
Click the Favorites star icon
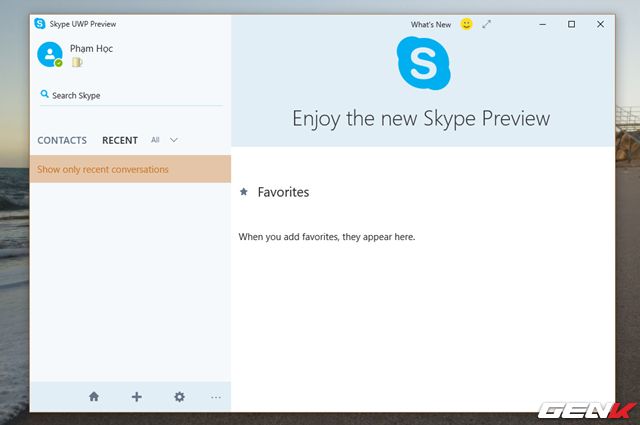pyautogui.click(x=244, y=191)
